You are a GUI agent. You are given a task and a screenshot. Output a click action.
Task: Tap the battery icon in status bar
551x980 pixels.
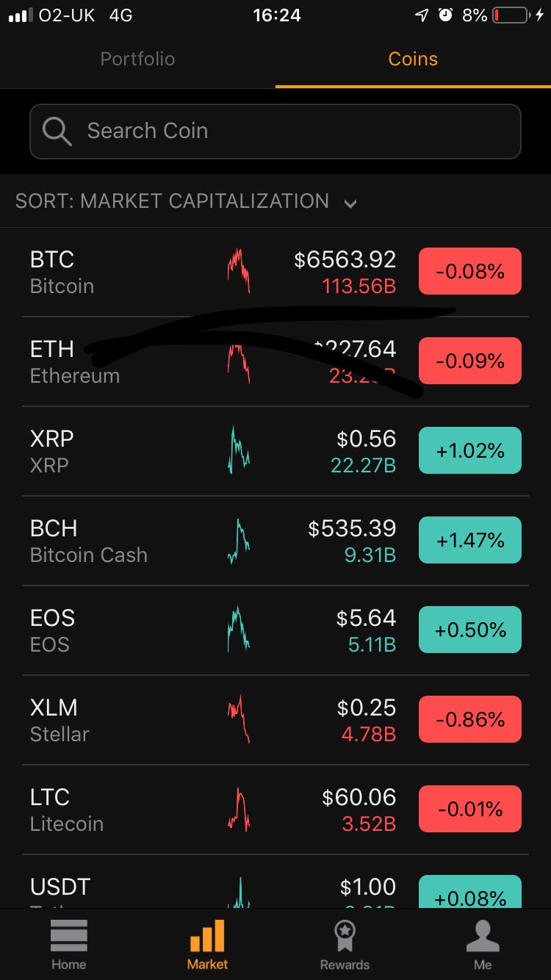[x=511, y=15]
